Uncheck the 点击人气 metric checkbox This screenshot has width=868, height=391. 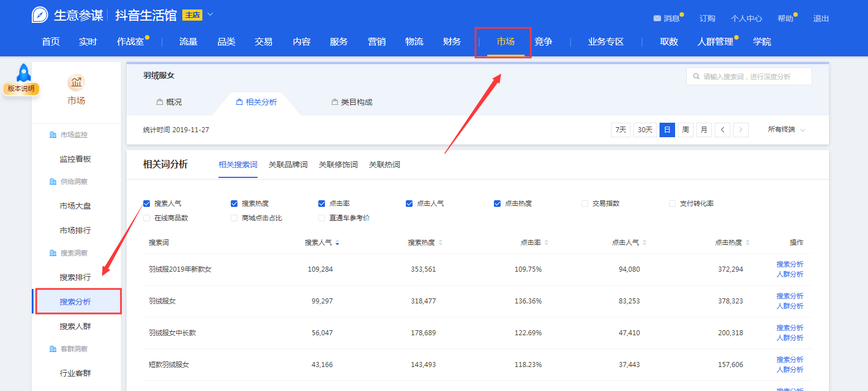pyautogui.click(x=409, y=204)
